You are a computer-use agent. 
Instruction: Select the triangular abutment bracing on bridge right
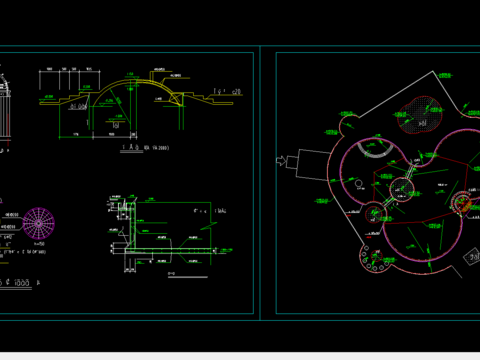(177, 99)
